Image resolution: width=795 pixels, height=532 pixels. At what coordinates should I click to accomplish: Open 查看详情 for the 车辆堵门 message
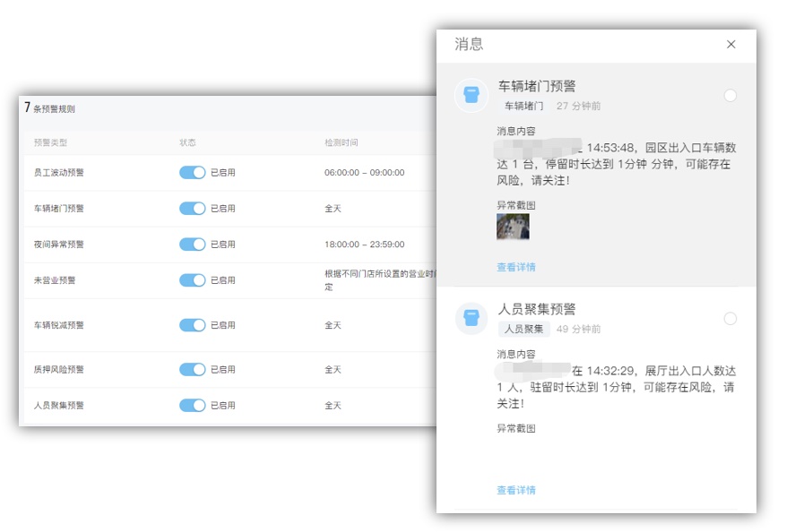(x=516, y=267)
